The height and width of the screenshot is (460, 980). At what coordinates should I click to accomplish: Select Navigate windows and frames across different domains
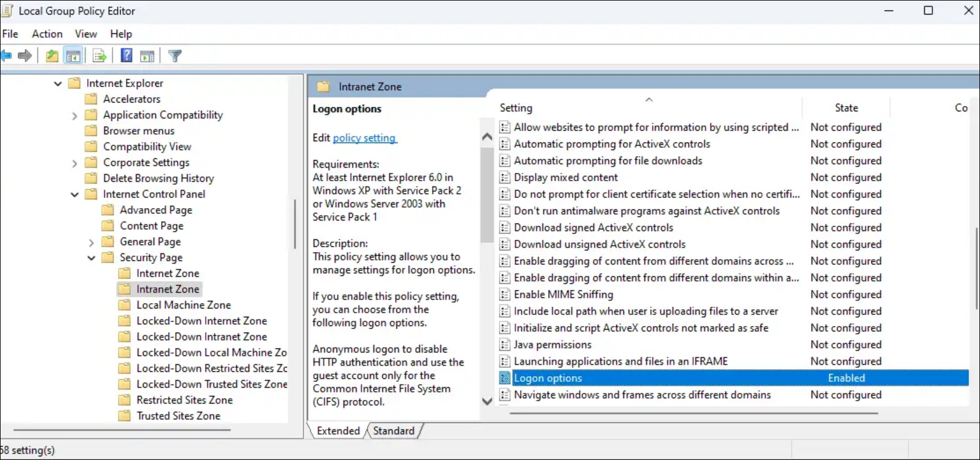pos(642,395)
